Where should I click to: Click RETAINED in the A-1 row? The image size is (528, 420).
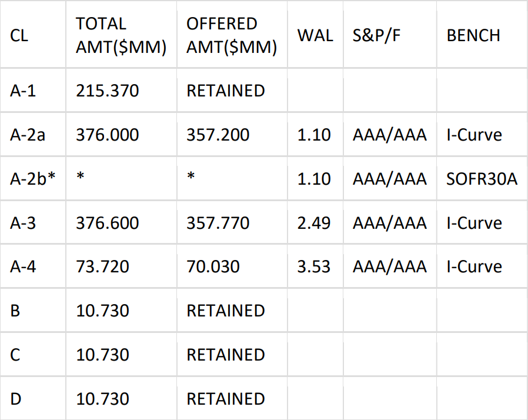pyautogui.click(x=226, y=91)
